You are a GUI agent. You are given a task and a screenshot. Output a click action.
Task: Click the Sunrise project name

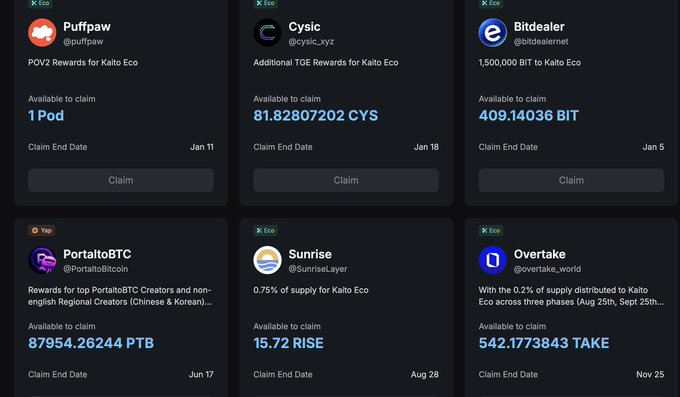(310, 254)
